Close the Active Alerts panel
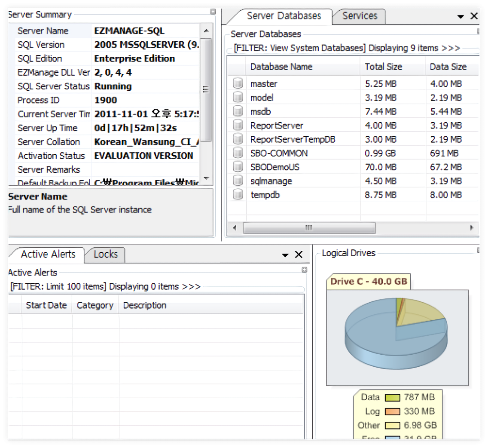The height and width of the screenshot is (448, 488). click(x=299, y=255)
